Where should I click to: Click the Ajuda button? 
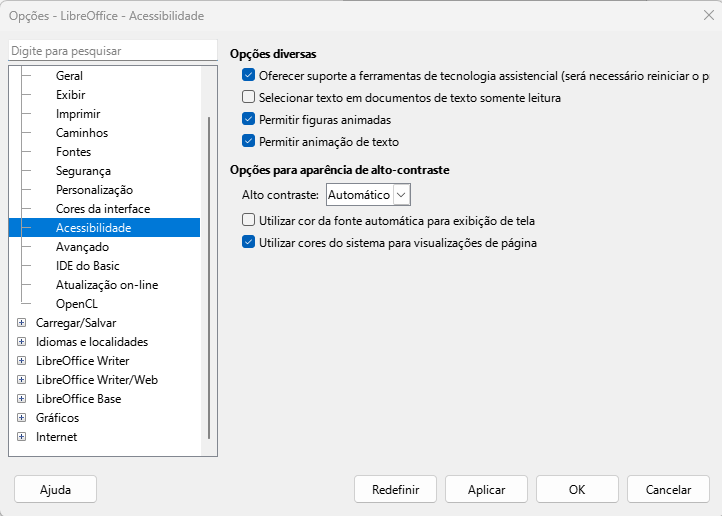point(55,489)
